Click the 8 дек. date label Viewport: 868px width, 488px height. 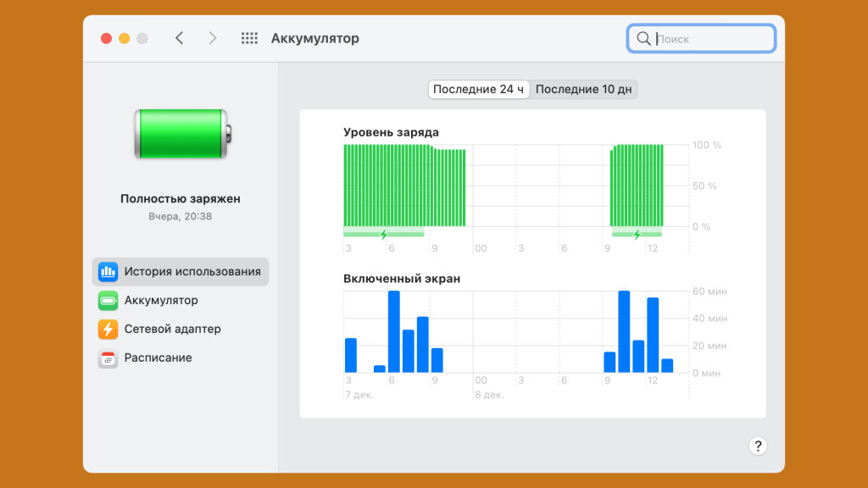pyautogui.click(x=489, y=395)
